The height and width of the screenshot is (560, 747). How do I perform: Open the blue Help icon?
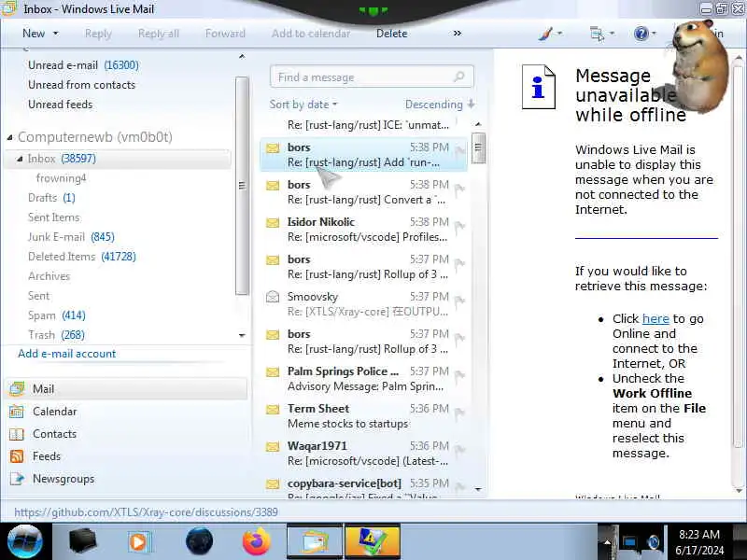click(x=641, y=34)
